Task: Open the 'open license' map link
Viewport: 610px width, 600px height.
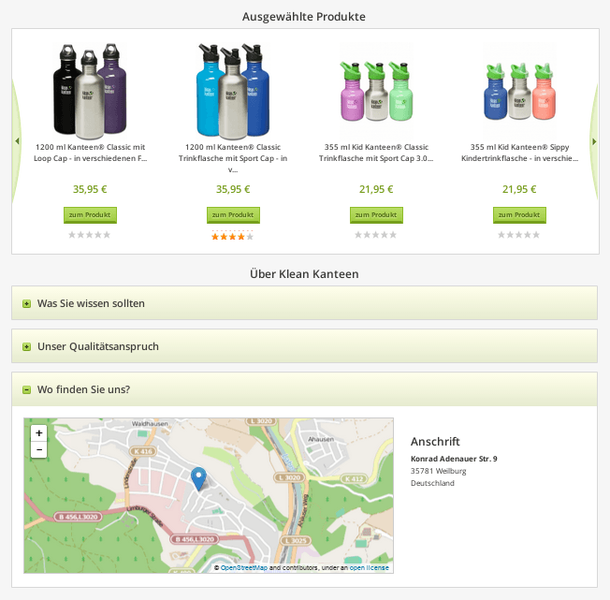Action: pyautogui.click(x=369, y=568)
